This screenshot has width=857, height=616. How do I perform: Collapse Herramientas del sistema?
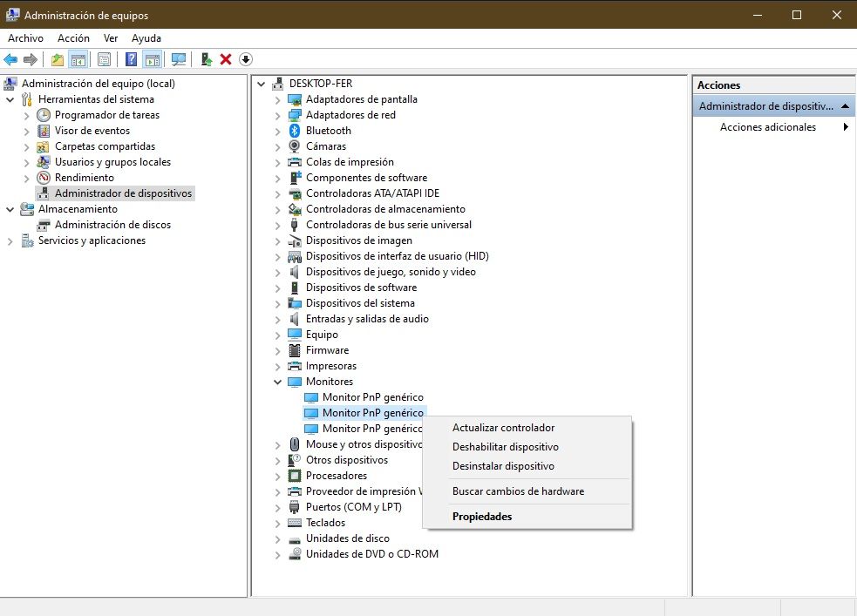tap(10, 99)
